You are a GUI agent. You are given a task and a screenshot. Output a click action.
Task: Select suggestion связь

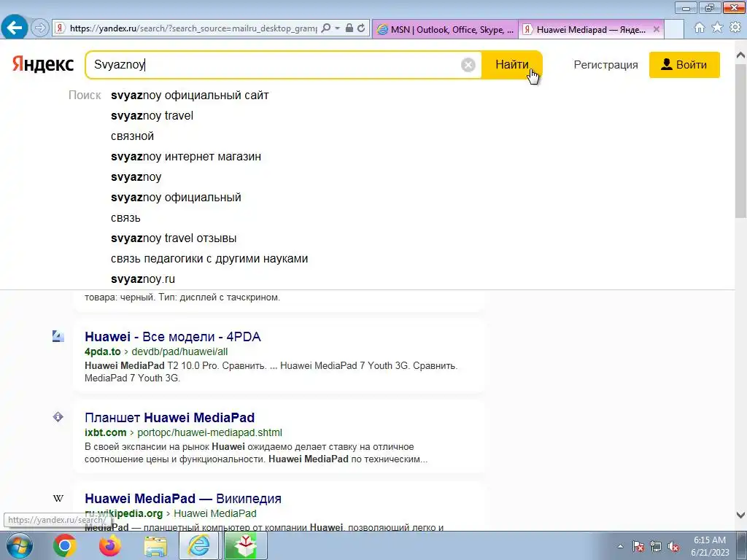(x=125, y=218)
